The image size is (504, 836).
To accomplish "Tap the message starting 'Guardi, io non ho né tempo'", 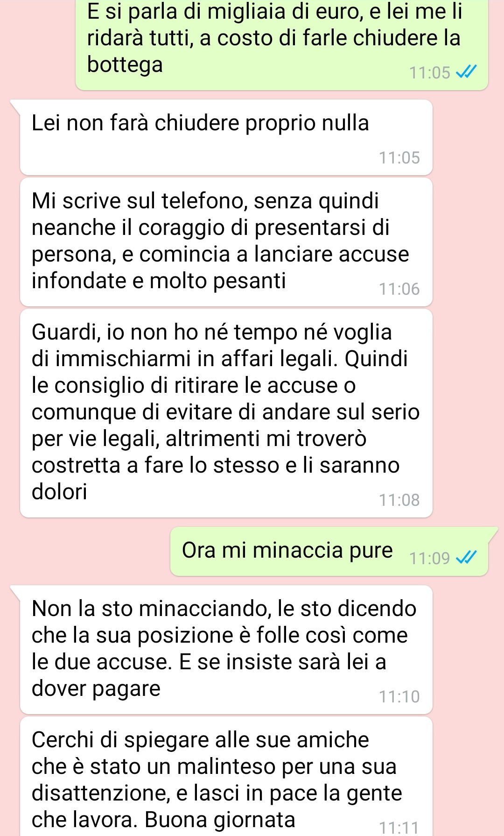I will [226, 413].
